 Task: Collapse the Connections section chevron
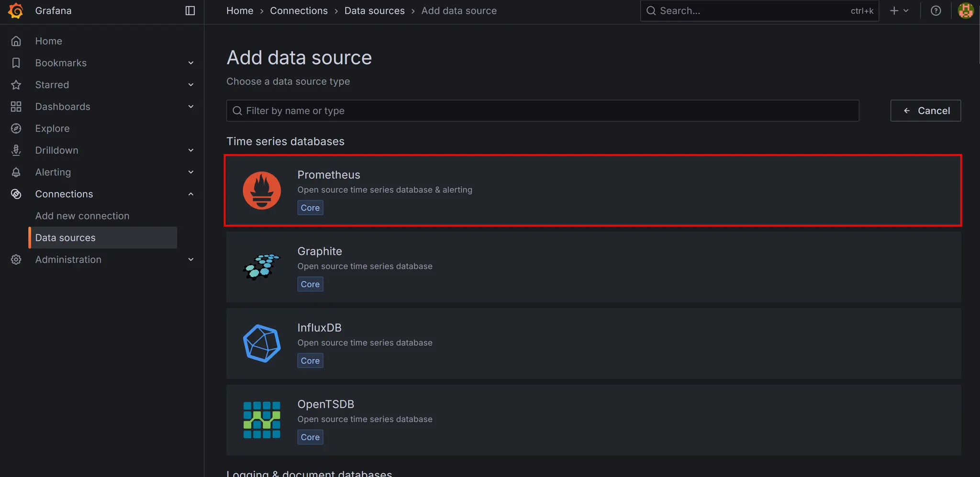coord(191,194)
